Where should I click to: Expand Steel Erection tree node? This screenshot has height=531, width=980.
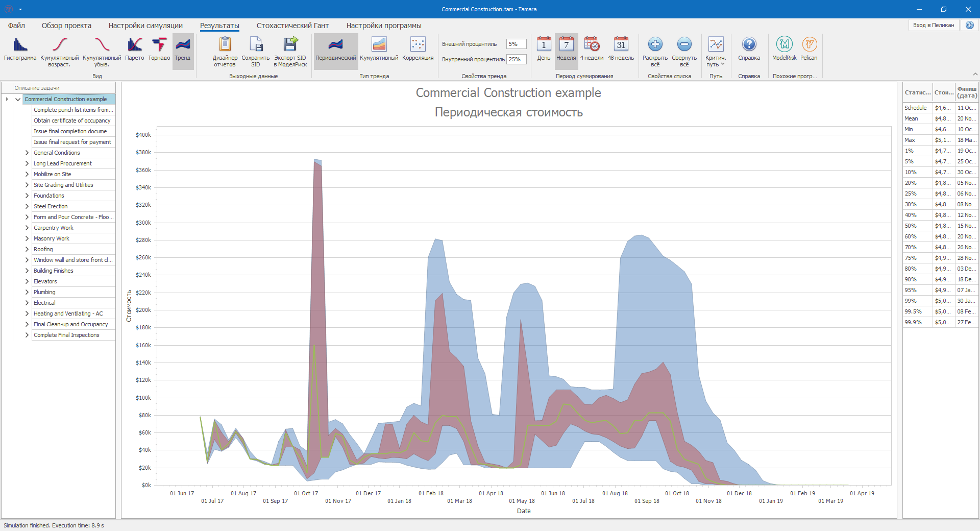27,206
